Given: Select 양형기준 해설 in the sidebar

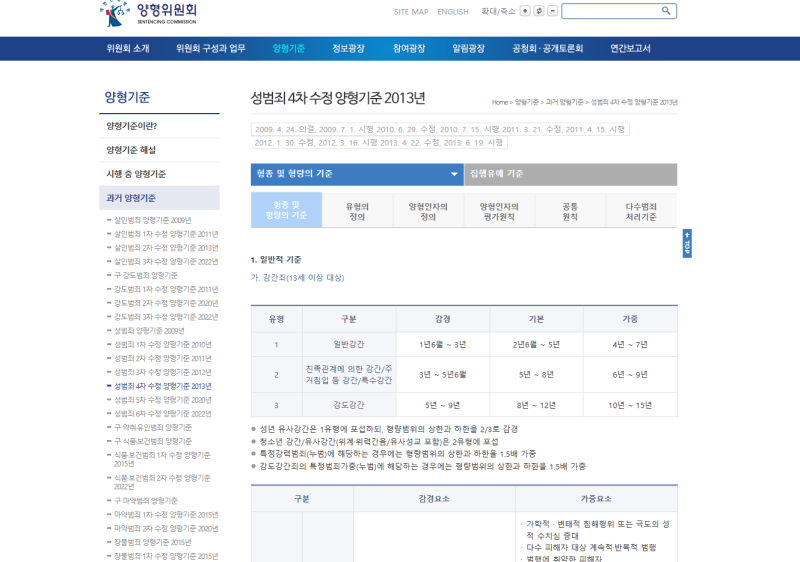Looking at the screenshot, I should pyautogui.click(x=159, y=150).
